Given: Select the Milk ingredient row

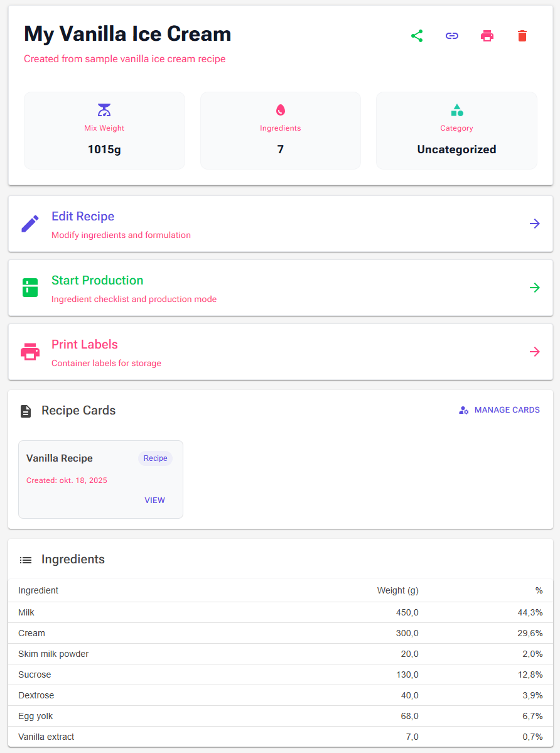Looking at the screenshot, I should 280,612.
